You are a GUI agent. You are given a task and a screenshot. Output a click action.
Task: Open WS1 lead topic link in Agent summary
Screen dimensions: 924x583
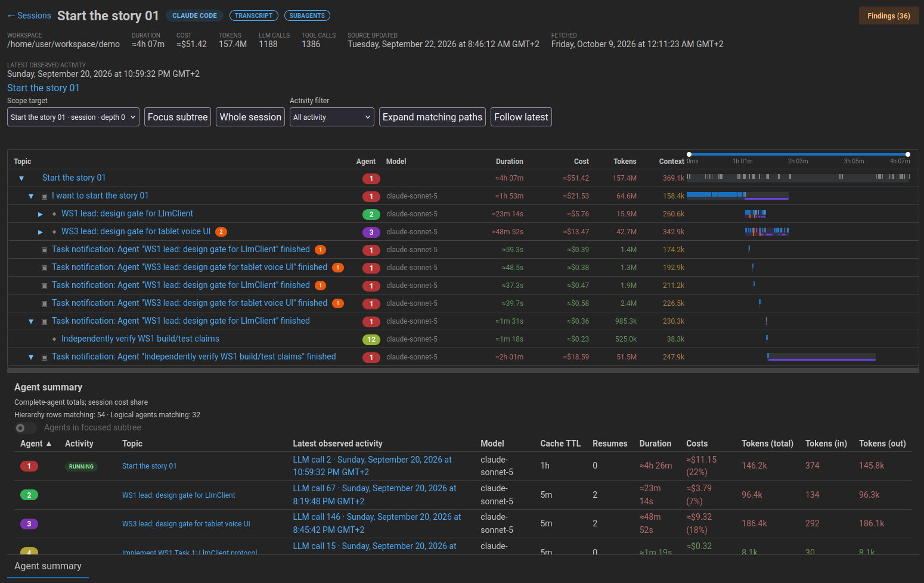tap(179, 495)
